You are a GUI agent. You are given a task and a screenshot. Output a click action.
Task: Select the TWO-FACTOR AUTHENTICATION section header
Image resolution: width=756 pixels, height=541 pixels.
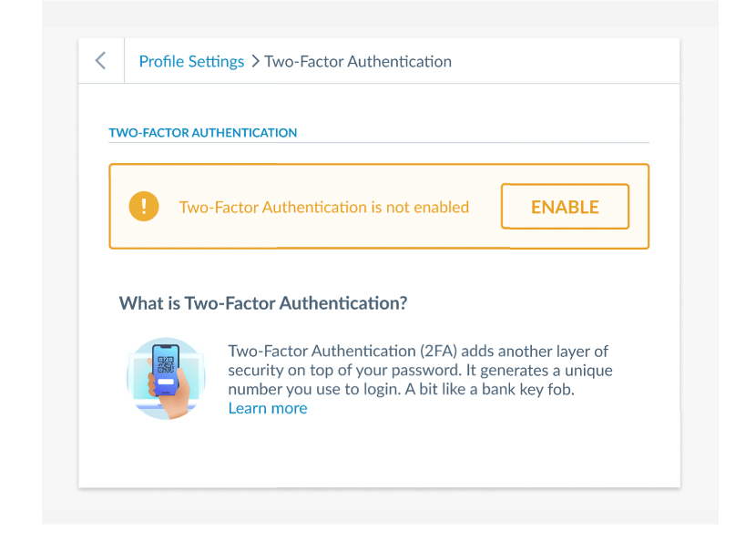pyautogui.click(x=202, y=133)
